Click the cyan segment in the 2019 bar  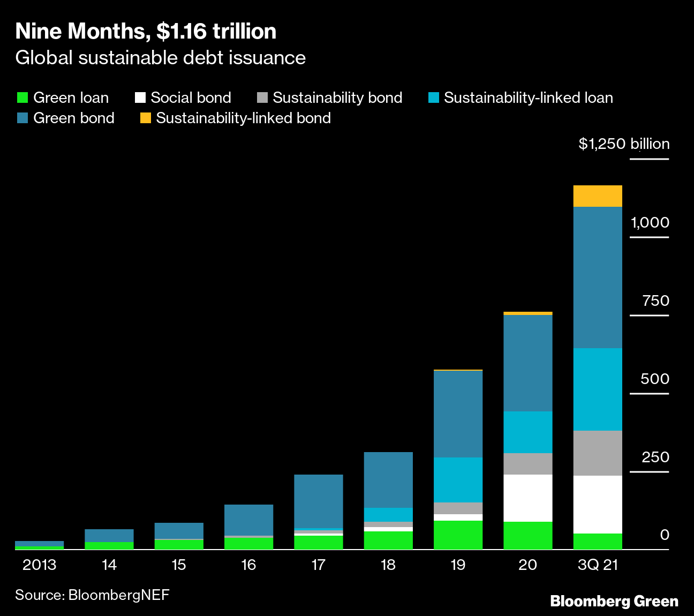pos(458,479)
